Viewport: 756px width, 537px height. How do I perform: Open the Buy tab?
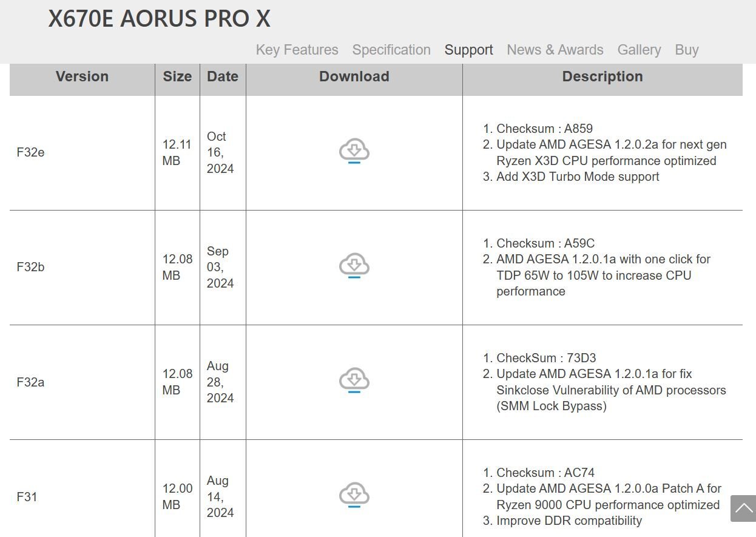pos(687,50)
